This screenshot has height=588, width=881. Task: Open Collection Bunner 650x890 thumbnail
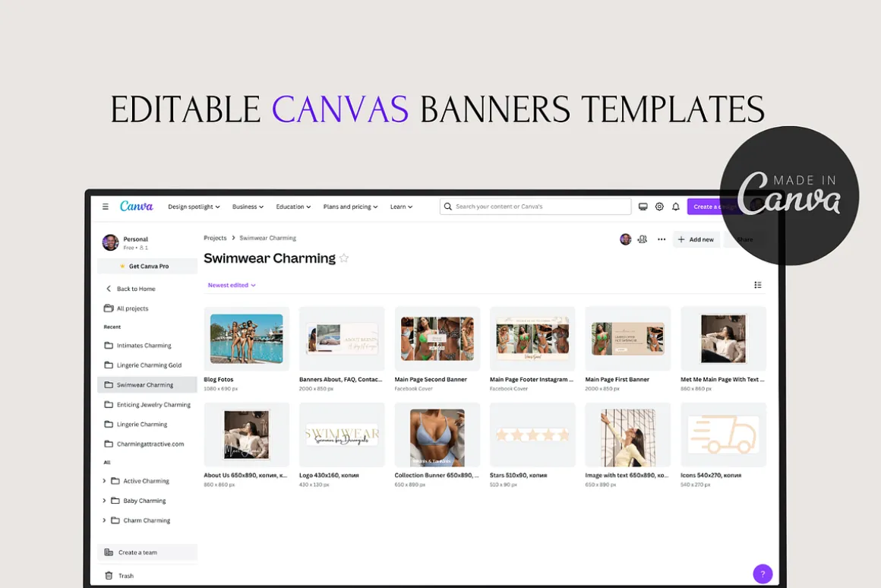(x=437, y=435)
